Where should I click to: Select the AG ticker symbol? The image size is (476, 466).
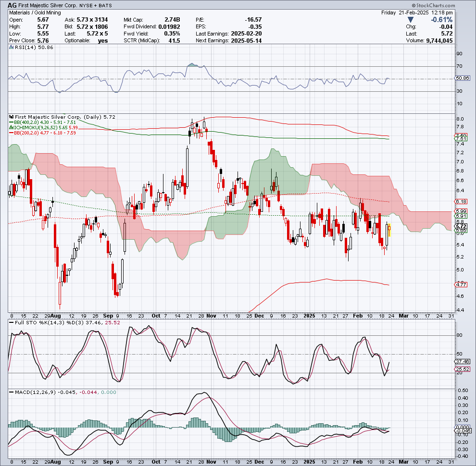[12, 5]
